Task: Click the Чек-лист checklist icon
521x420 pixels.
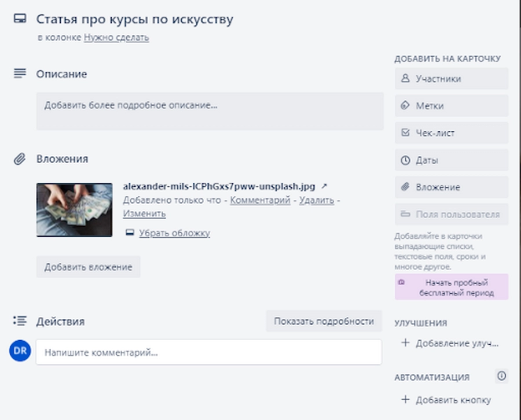Action: pos(405,133)
